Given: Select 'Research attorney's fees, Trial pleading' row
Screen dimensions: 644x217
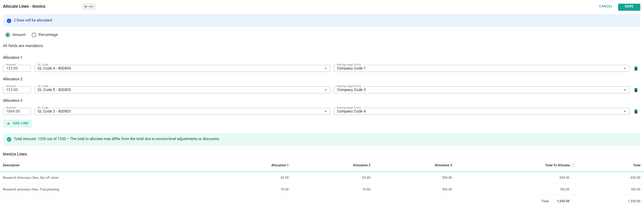Looking at the screenshot, I should point(322,189).
